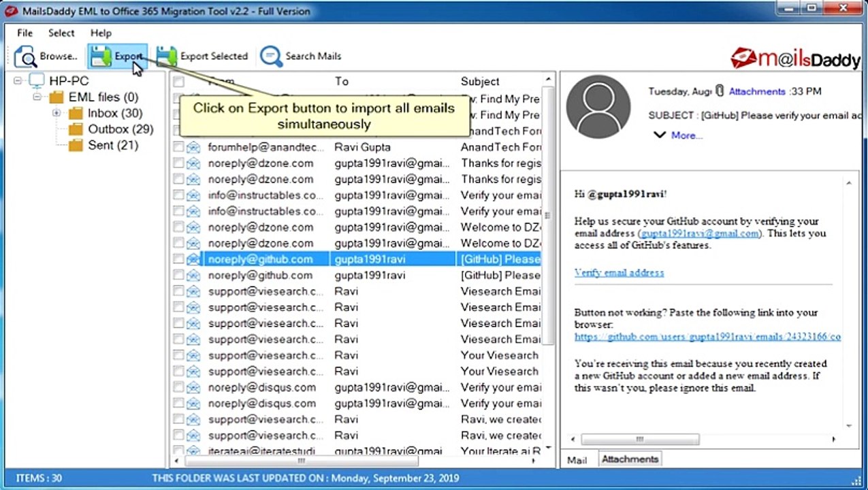Open the Verify email address link
Image resolution: width=868 pixels, height=490 pixels.
click(x=619, y=272)
